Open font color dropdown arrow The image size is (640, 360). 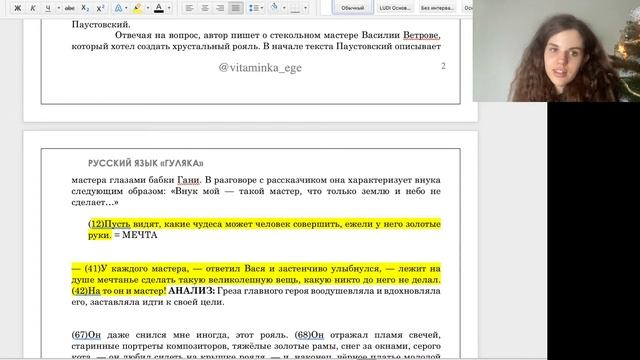coord(169,8)
